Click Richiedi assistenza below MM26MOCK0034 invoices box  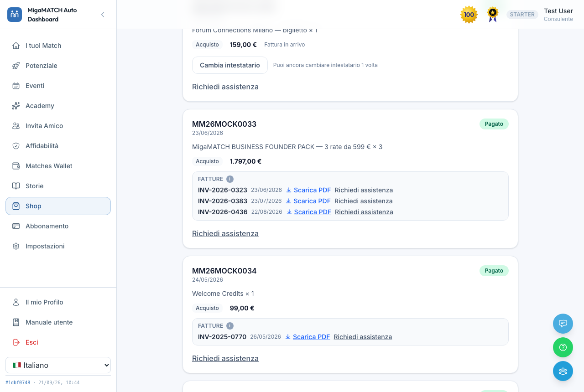coord(225,358)
